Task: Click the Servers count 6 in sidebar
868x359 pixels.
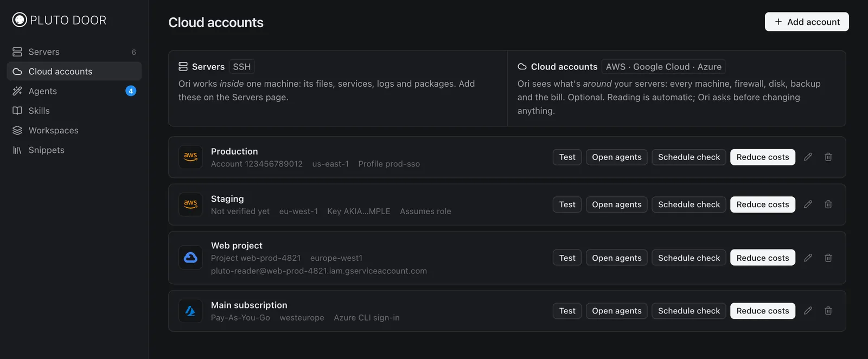Action: coord(133,52)
